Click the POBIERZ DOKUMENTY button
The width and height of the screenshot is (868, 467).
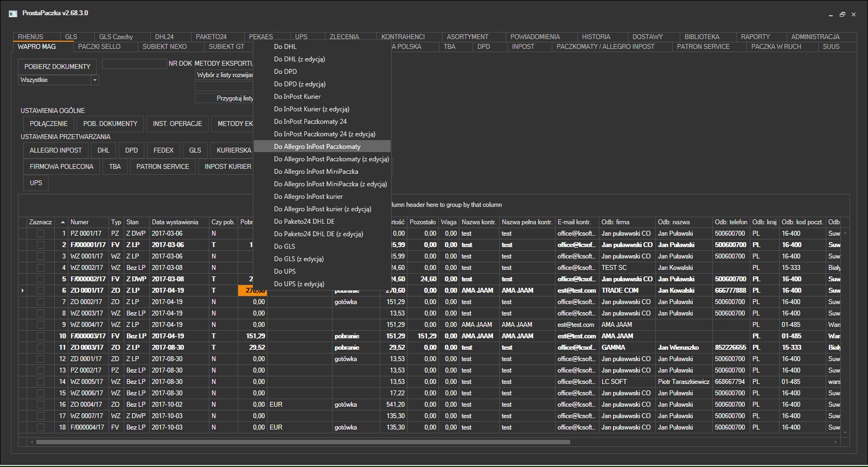(x=58, y=66)
